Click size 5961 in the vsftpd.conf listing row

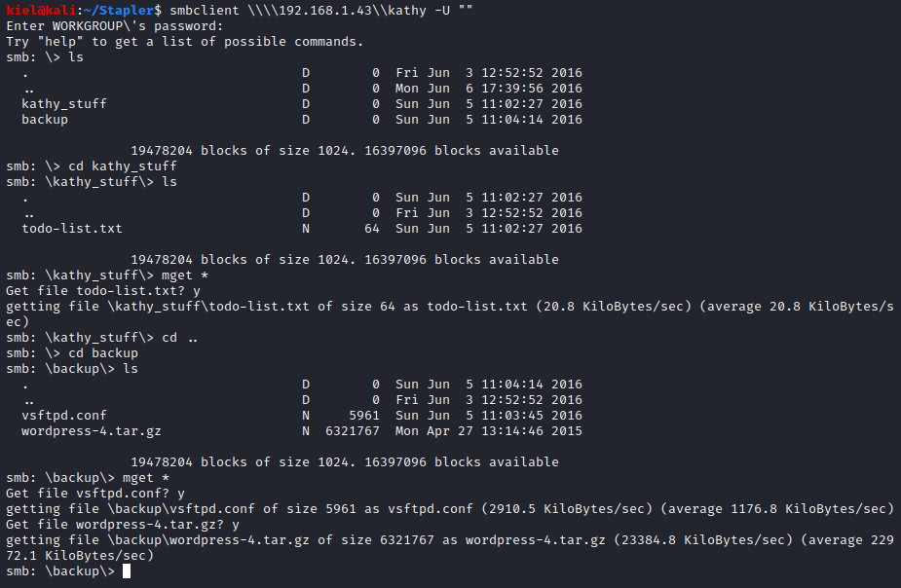pos(364,416)
